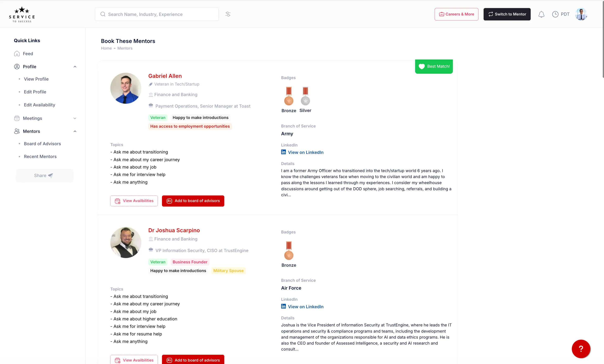604x364 pixels.
Task: View Availabilities for Gabriel Allen
Action: pos(134,201)
